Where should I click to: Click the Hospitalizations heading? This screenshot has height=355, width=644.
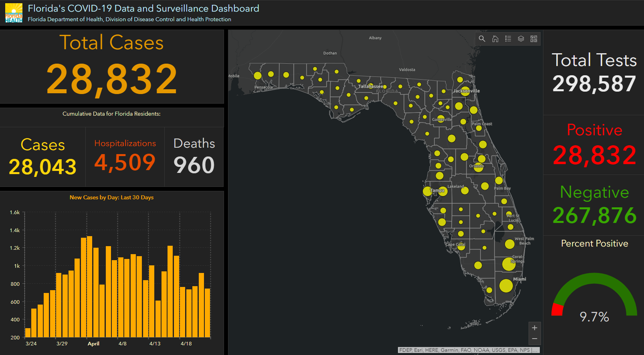coord(125,143)
